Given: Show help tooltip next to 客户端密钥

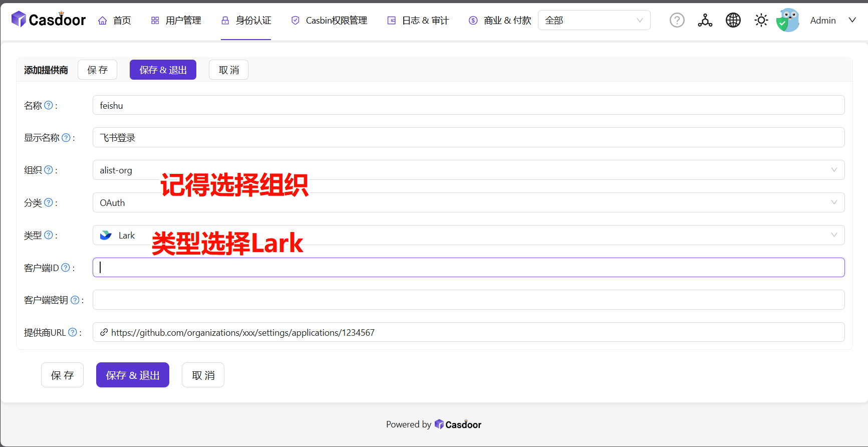Looking at the screenshot, I should 75,300.
